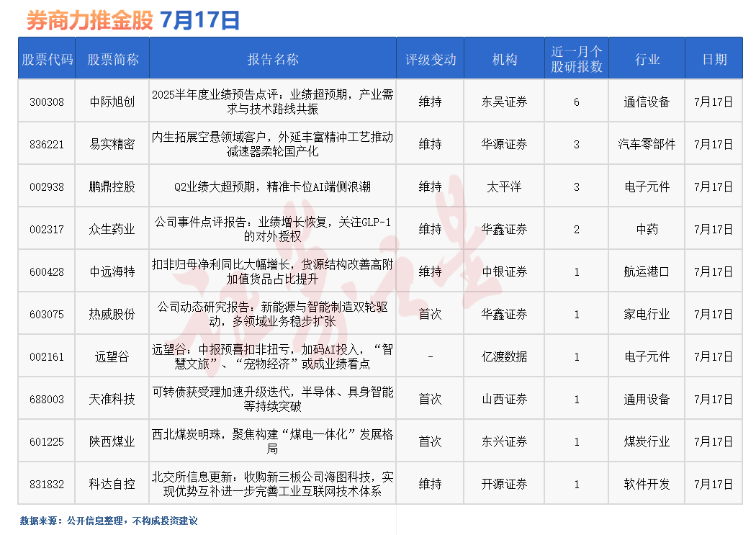The width and height of the screenshot is (756, 535).
Task: Click the 首次 rating in 天准科技 row
Action: coord(430,399)
